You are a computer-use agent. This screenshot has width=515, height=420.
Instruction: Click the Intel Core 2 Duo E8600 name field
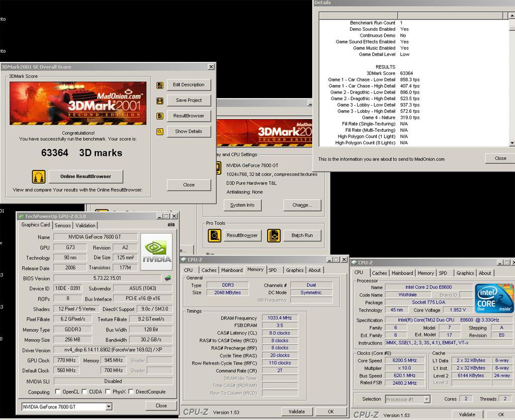point(428,287)
